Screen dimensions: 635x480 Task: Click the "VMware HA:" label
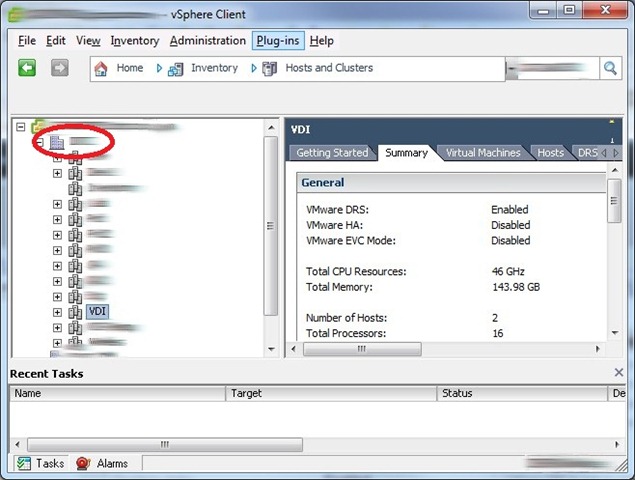click(x=335, y=225)
